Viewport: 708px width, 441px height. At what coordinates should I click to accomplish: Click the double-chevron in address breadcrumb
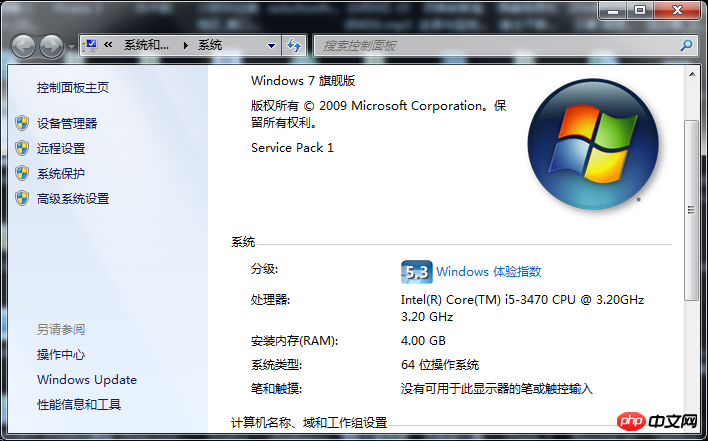(108, 45)
